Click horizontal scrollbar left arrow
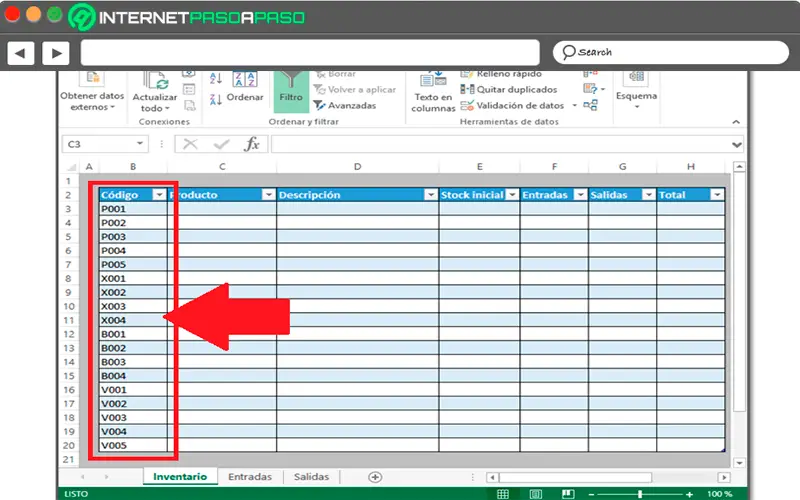The image size is (800, 500). (492, 478)
